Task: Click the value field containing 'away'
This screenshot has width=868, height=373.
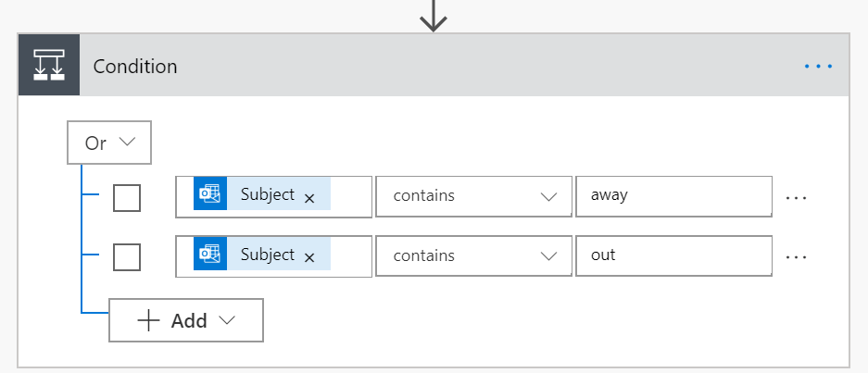Action: coord(673,196)
